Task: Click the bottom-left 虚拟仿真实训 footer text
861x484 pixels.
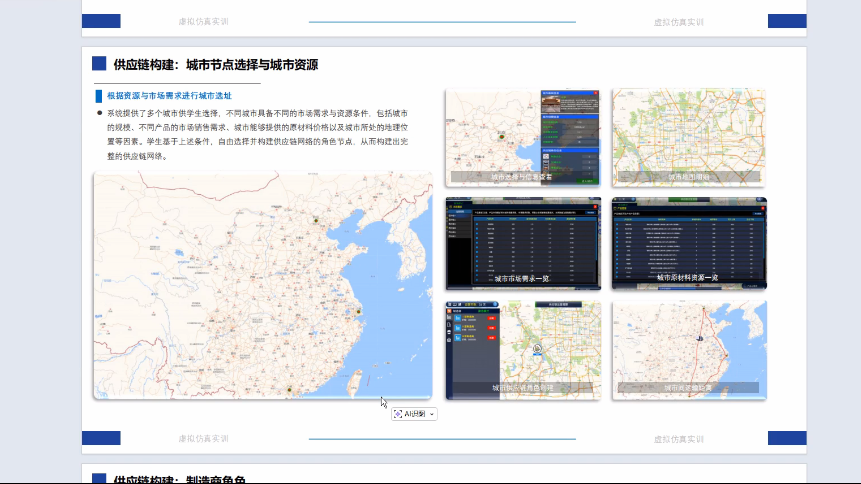Action: (x=203, y=438)
